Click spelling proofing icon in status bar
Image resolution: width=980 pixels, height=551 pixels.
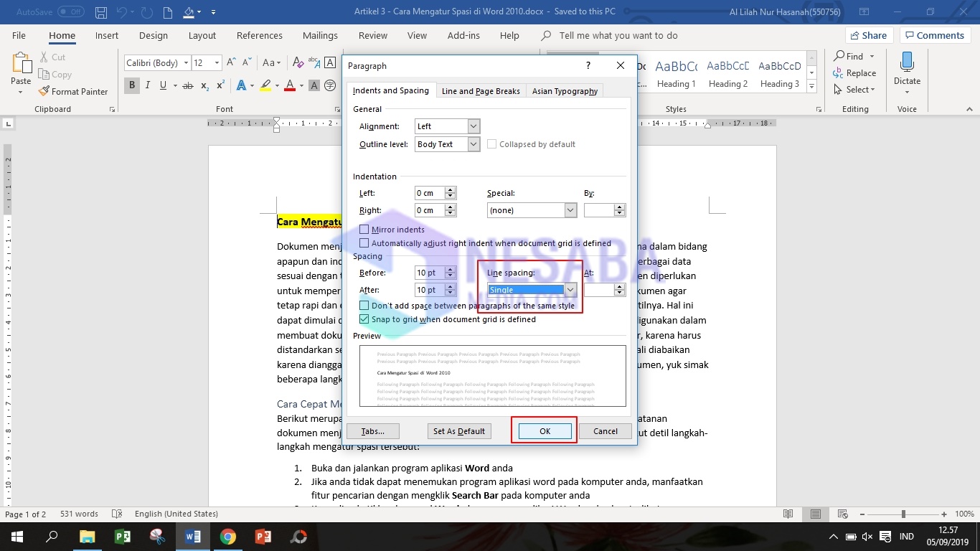117,514
